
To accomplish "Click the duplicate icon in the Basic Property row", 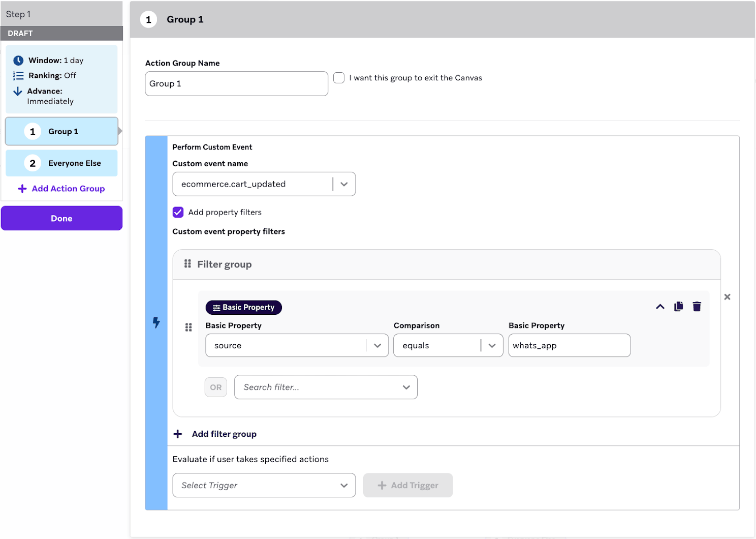I will coord(678,306).
